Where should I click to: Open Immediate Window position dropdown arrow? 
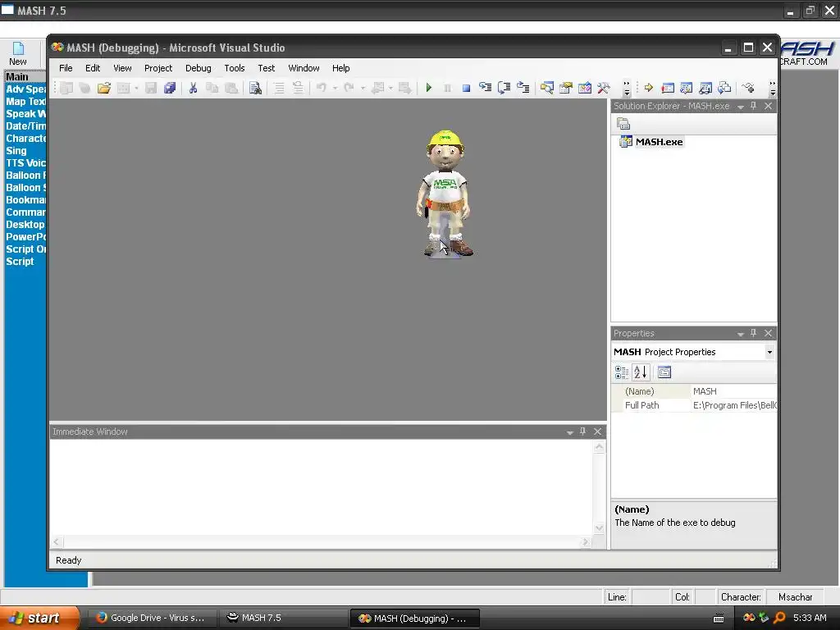570,431
